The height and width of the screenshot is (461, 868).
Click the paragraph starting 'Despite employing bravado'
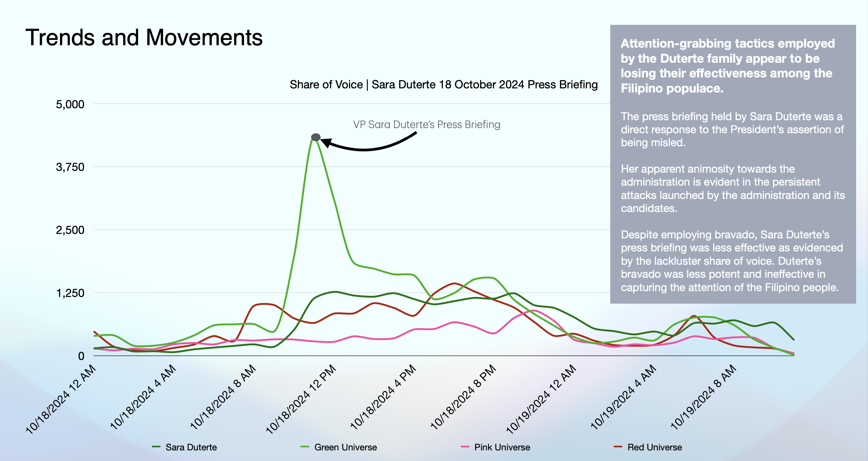(x=732, y=261)
